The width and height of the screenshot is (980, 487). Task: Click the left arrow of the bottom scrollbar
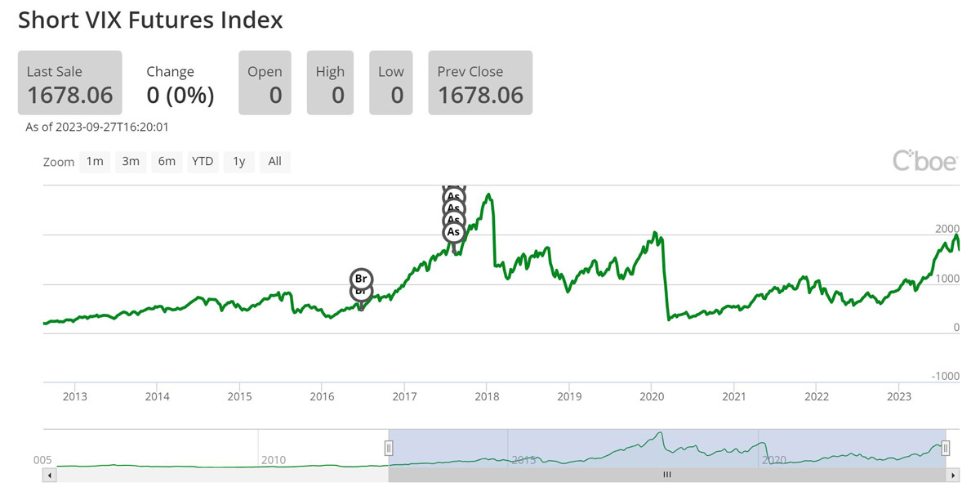tap(48, 474)
